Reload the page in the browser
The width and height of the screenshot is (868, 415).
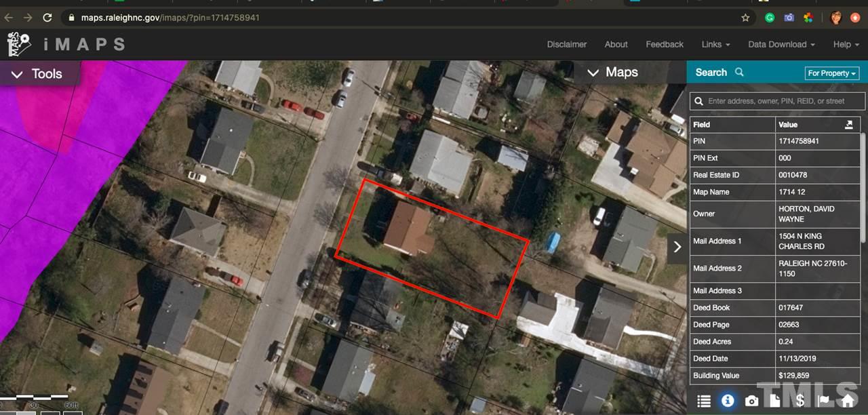(x=47, y=18)
